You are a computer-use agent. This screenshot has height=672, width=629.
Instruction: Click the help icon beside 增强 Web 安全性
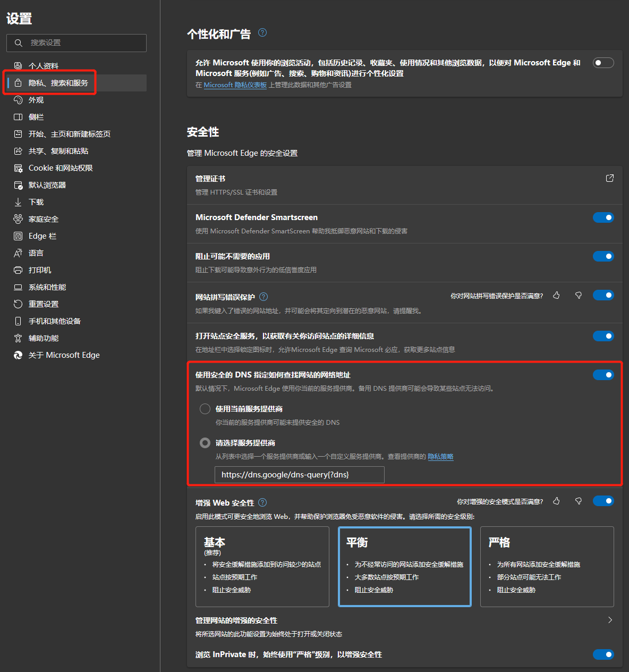coord(262,502)
